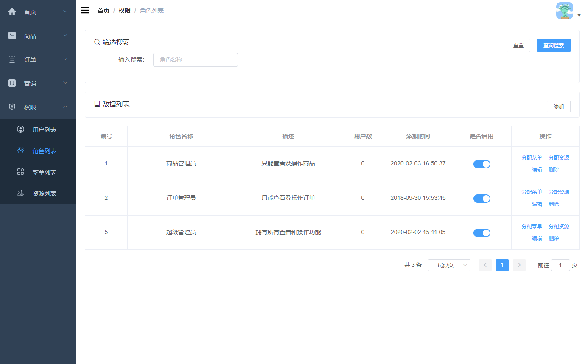Click the 菜单列表 grid icon
The height and width of the screenshot is (364, 588).
point(20,172)
